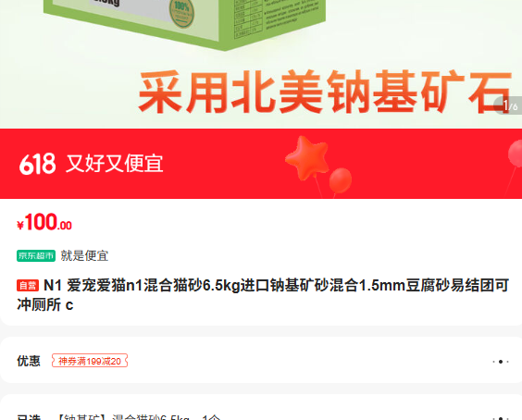Open the 就是便宜 label link
The height and width of the screenshot is (420, 522).
pyautogui.click(x=84, y=255)
